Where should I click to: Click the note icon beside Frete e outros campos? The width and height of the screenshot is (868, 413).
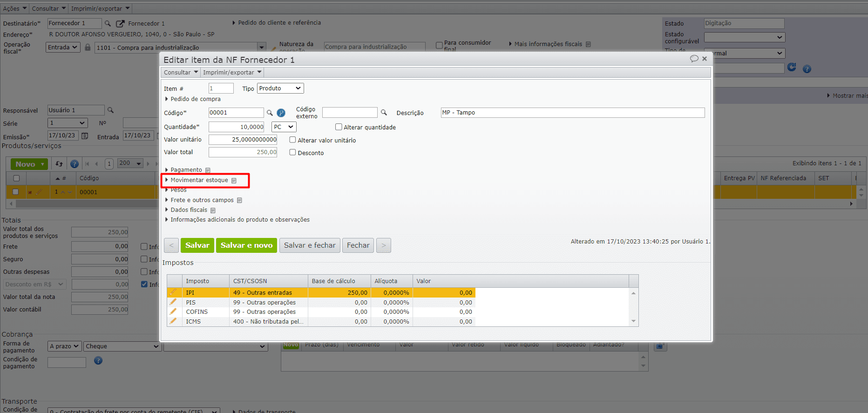tap(240, 201)
